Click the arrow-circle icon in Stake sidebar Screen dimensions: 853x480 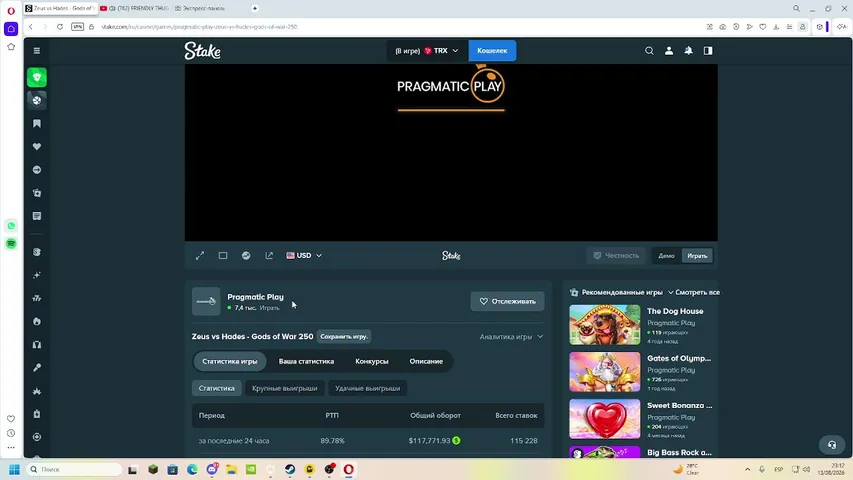pyautogui.click(x=37, y=170)
